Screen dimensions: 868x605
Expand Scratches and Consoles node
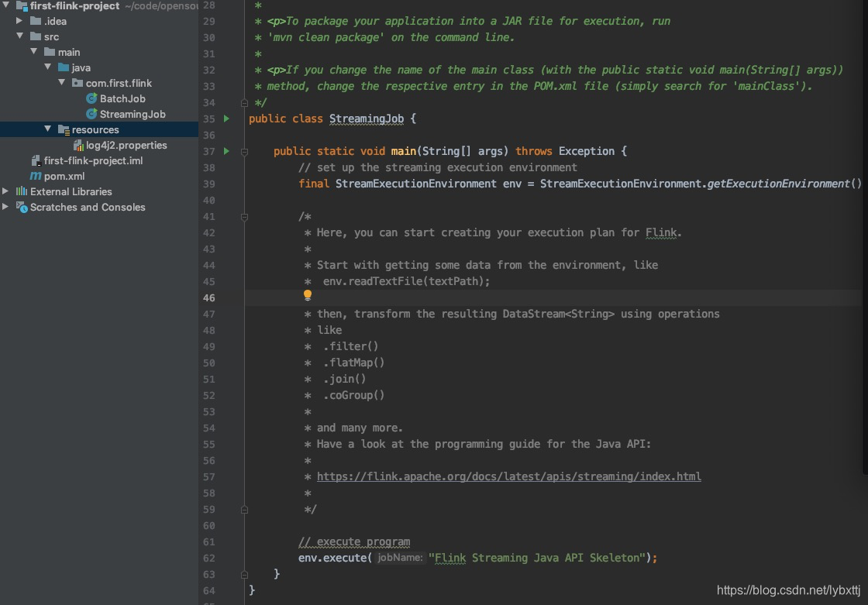click(5, 207)
